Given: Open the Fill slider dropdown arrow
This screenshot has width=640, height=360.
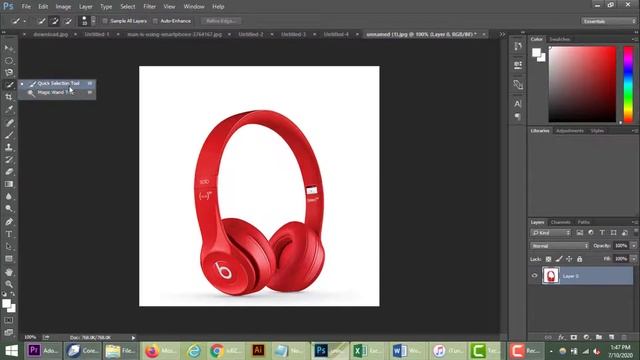Looking at the screenshot, I should (633, 259).
